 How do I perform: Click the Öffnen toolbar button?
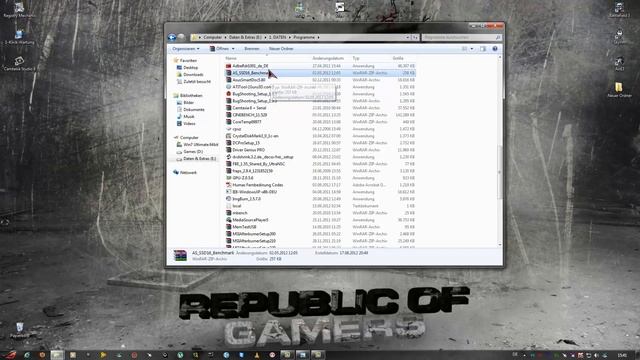coord(220,49)
